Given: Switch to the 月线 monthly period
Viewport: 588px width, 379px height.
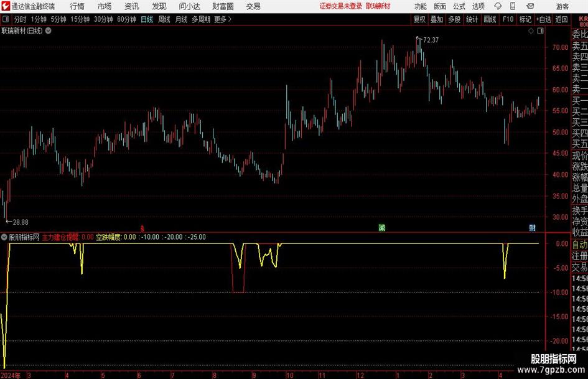Looking at the screenshot, I should tap(182, 19).
